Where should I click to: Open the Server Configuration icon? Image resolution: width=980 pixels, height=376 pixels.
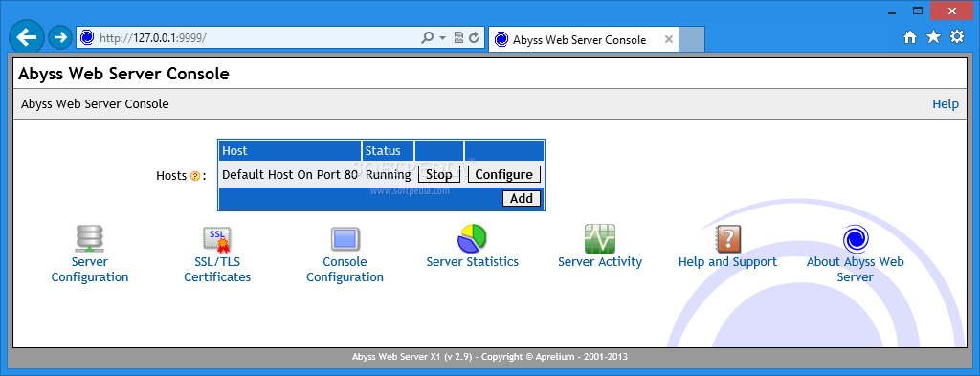(x=89, y=238)
